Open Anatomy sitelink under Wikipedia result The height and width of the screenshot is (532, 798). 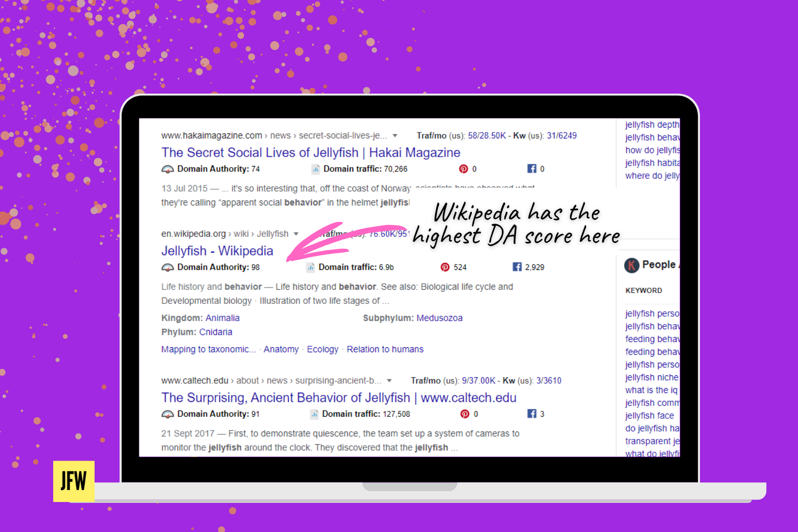pos(281,349)
